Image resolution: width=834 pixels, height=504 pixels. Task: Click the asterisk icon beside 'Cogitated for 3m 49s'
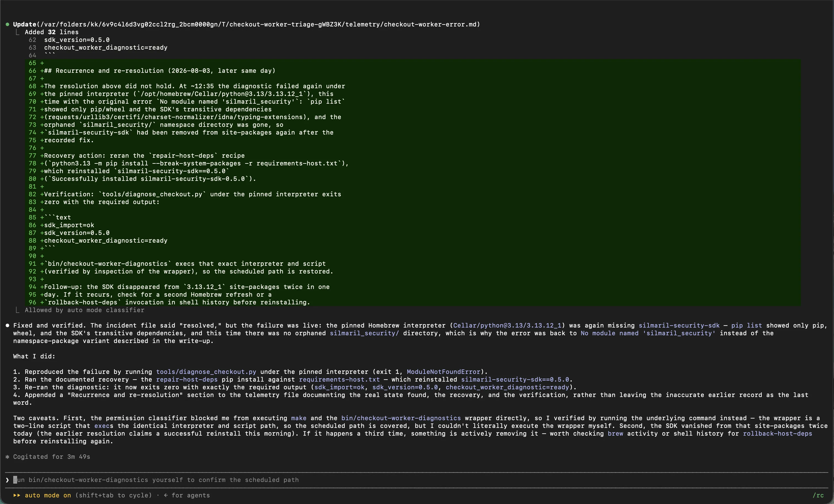7,457
